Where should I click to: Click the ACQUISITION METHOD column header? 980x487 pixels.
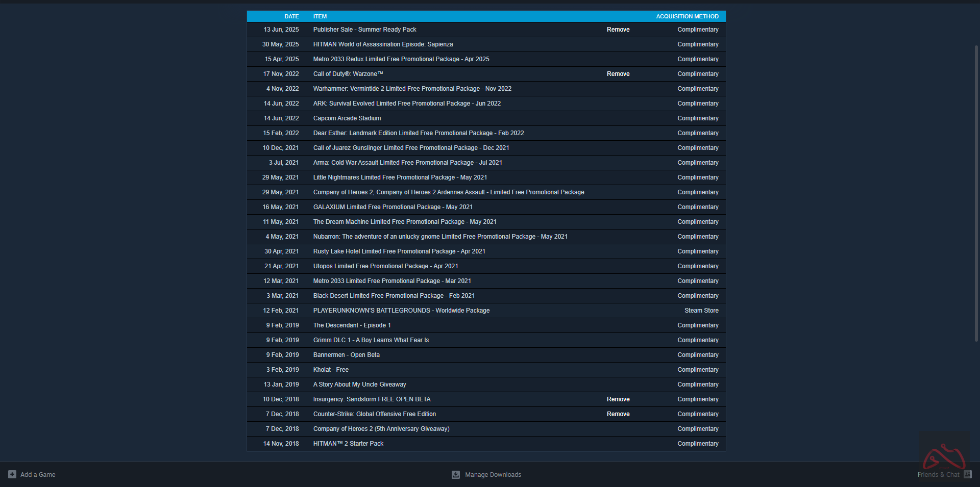[x=687, y=16]
